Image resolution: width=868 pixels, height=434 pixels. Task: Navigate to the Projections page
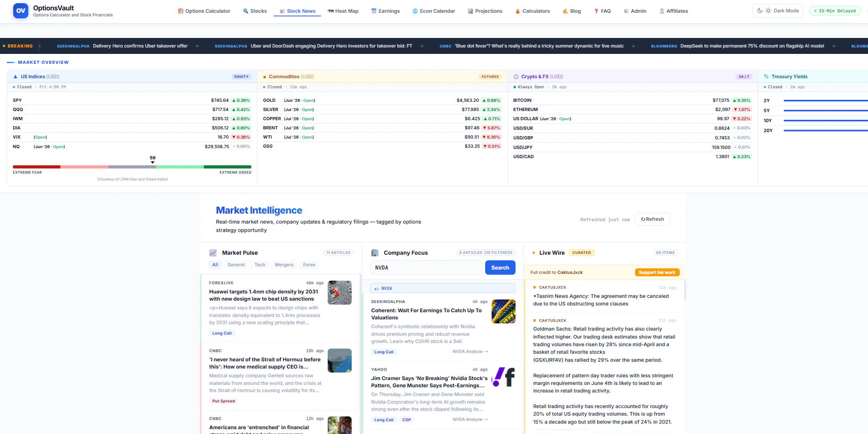click(x=485, y=11)
